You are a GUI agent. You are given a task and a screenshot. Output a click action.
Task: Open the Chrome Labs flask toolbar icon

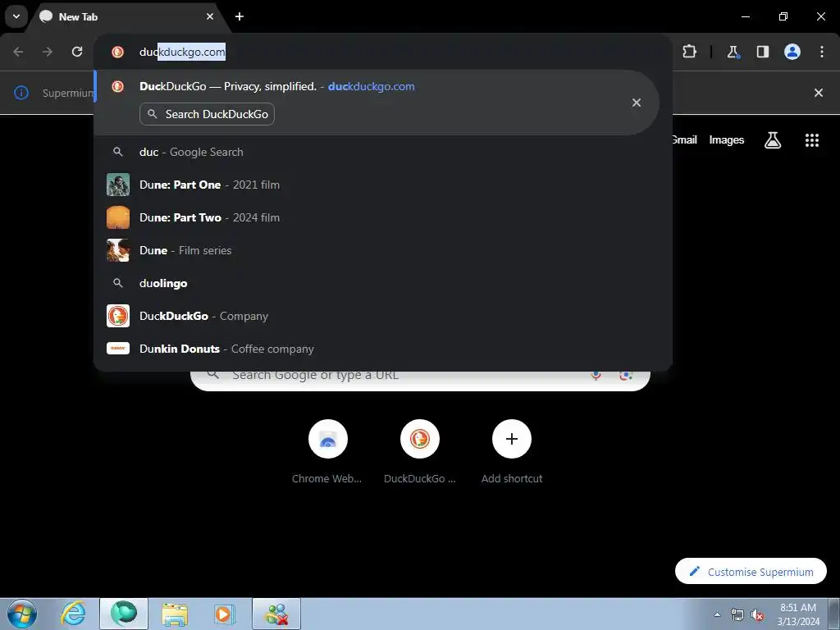coord(733,52)
